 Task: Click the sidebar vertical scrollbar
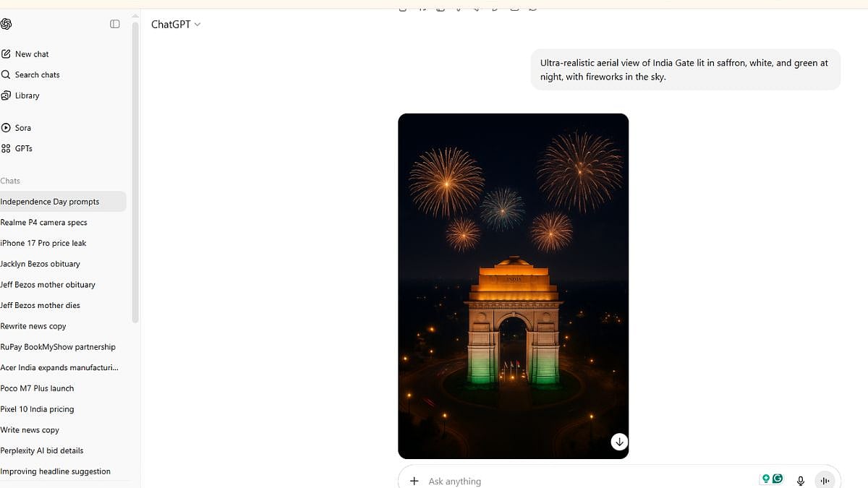pyautogui.click(x=135, y=174)
